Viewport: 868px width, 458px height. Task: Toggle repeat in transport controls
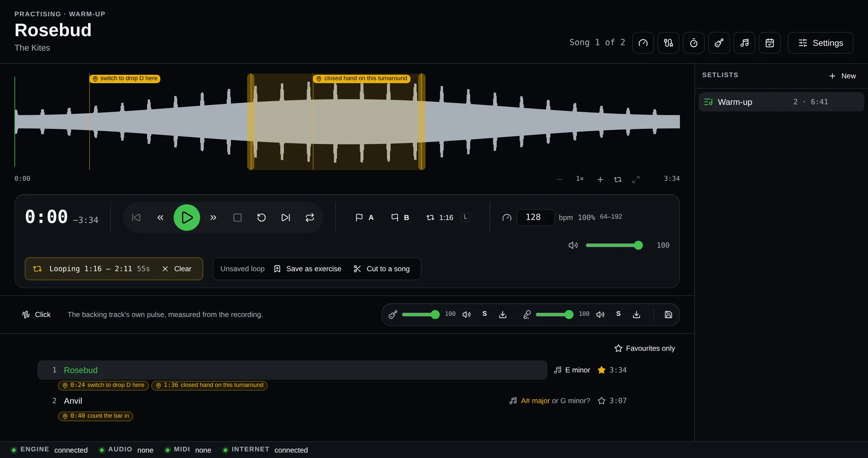coord(310,217)
